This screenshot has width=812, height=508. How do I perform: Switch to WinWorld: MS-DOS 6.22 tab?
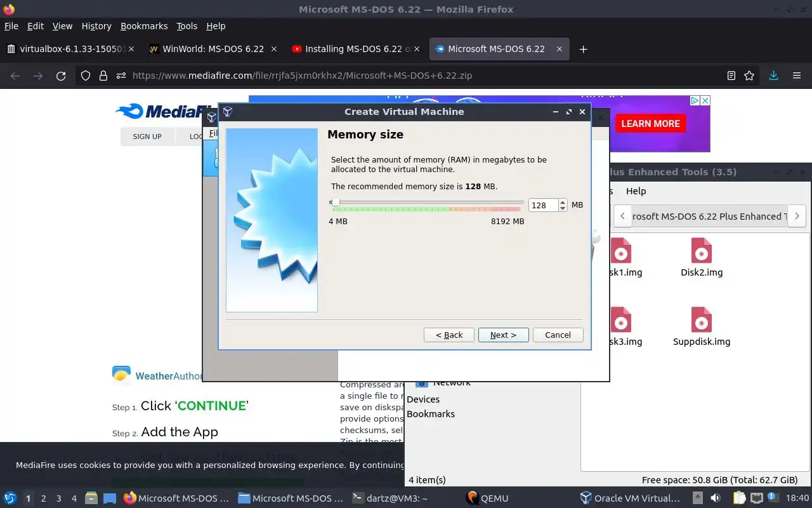coord(213,49)
